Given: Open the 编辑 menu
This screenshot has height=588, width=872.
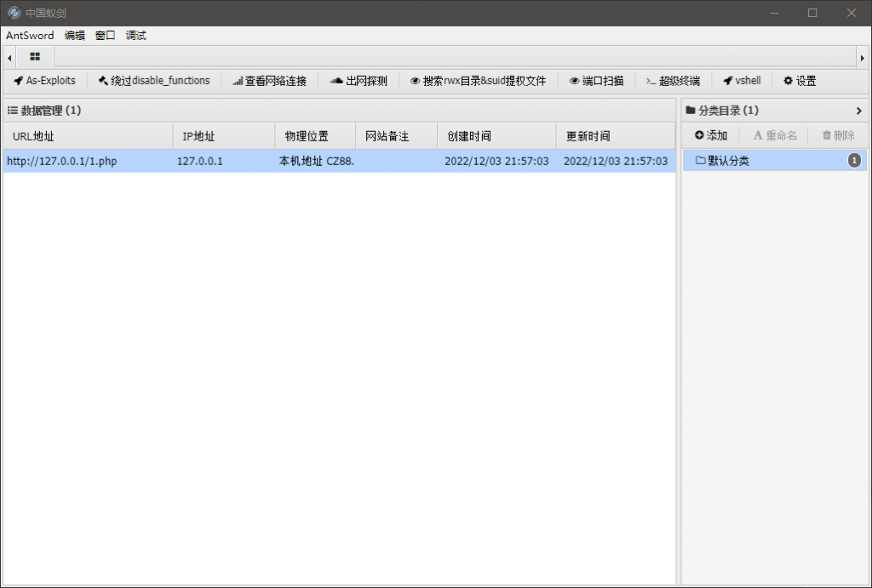Looking at the screenshot, I should coord(75,36).
